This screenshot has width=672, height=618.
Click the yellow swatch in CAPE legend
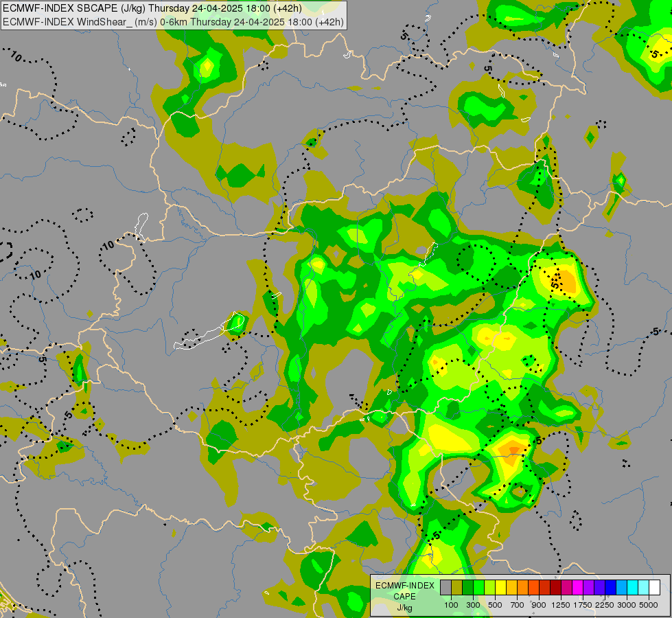[500, 587]
